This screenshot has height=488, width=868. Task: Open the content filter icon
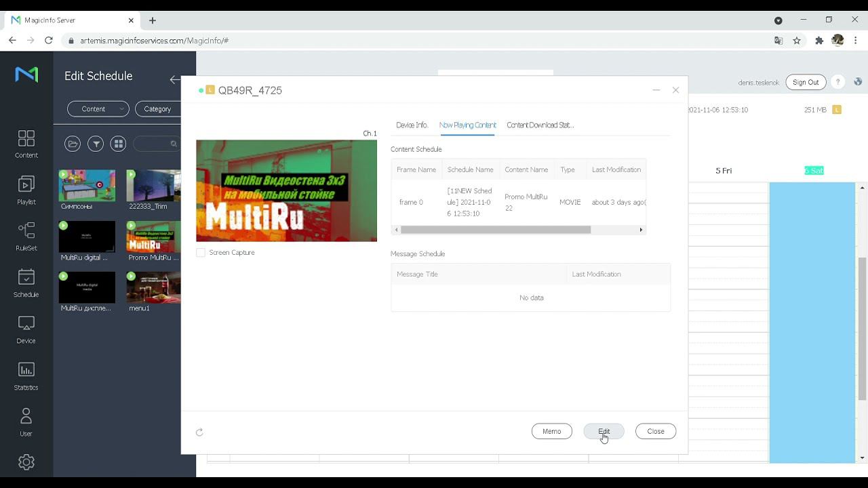pos(96,144)
